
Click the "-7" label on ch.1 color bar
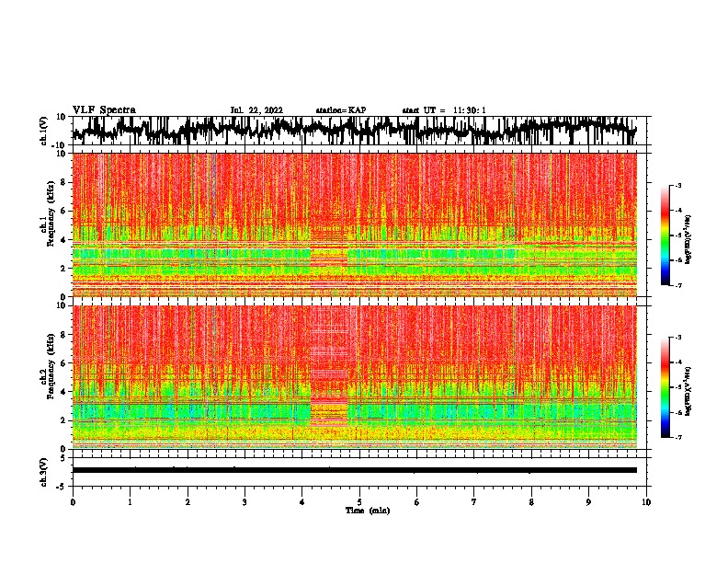click(678, 285)
